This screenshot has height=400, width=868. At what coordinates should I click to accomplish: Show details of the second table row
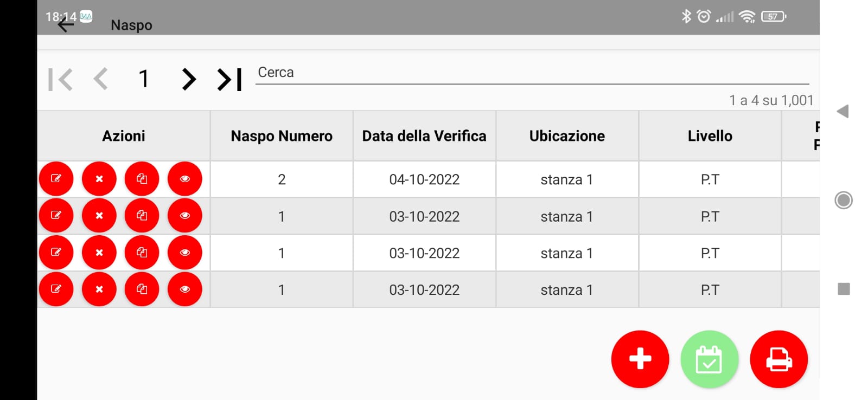tap(184, 216)
